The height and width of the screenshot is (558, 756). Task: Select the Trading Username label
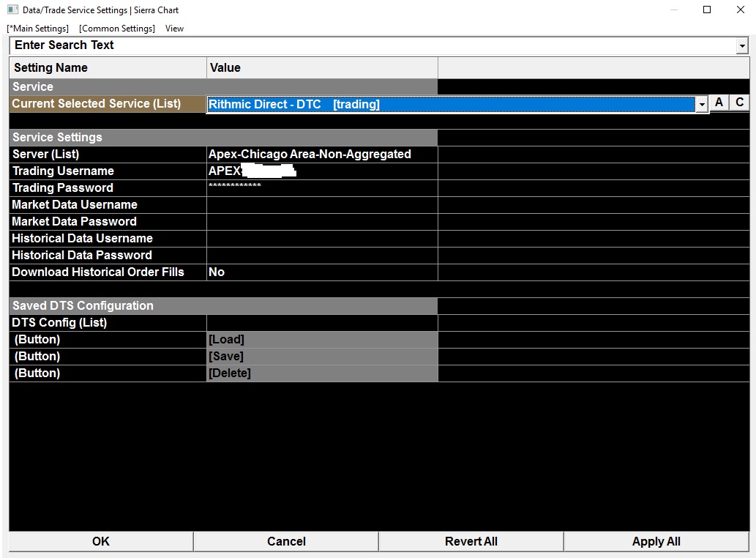pyautogui.click(x=108, y=171)
